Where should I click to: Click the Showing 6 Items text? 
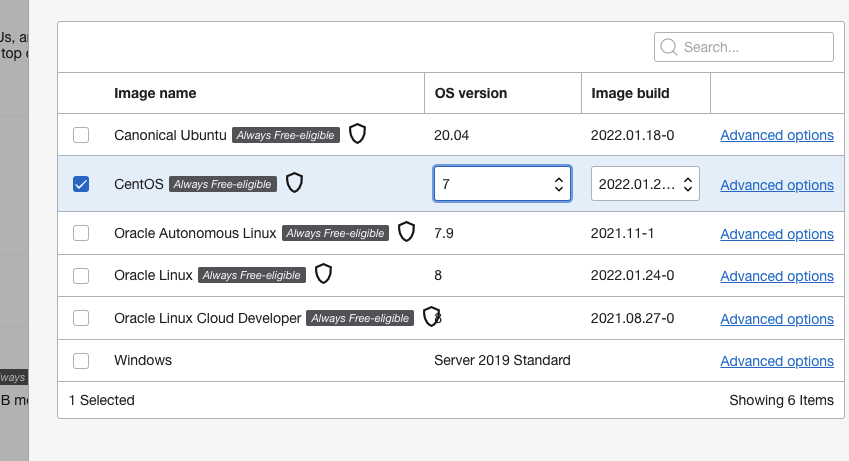coord(781,400)
